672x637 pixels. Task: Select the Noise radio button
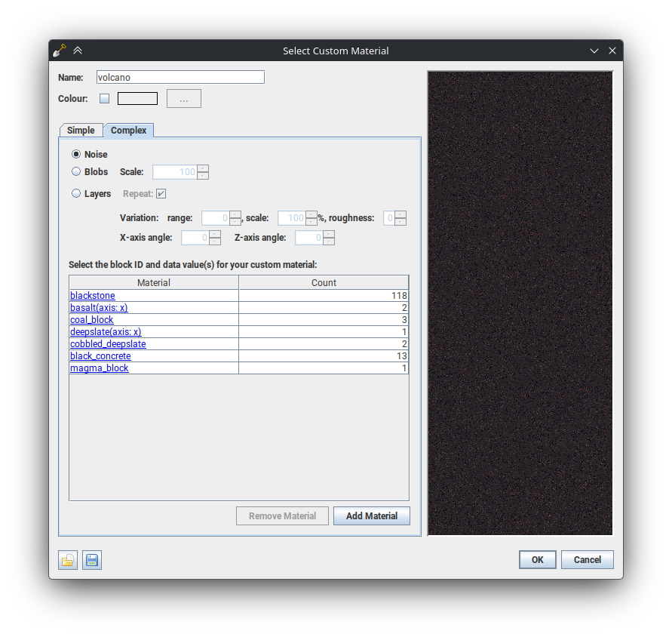coord(76,154)
